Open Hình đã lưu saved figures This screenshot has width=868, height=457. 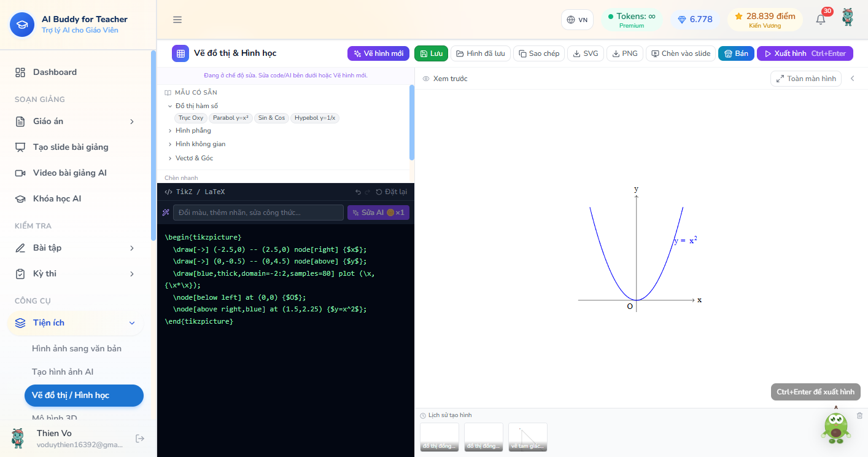tap(481, 53)
